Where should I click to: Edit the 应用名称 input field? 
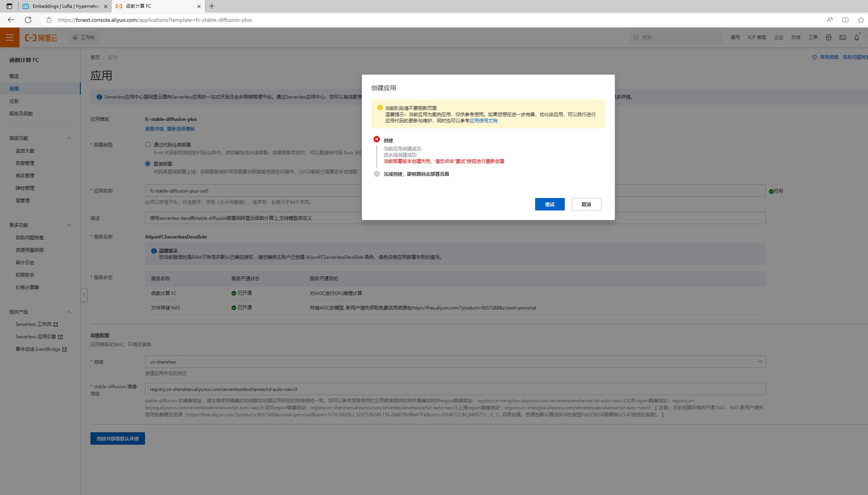[x=455, y=191]
